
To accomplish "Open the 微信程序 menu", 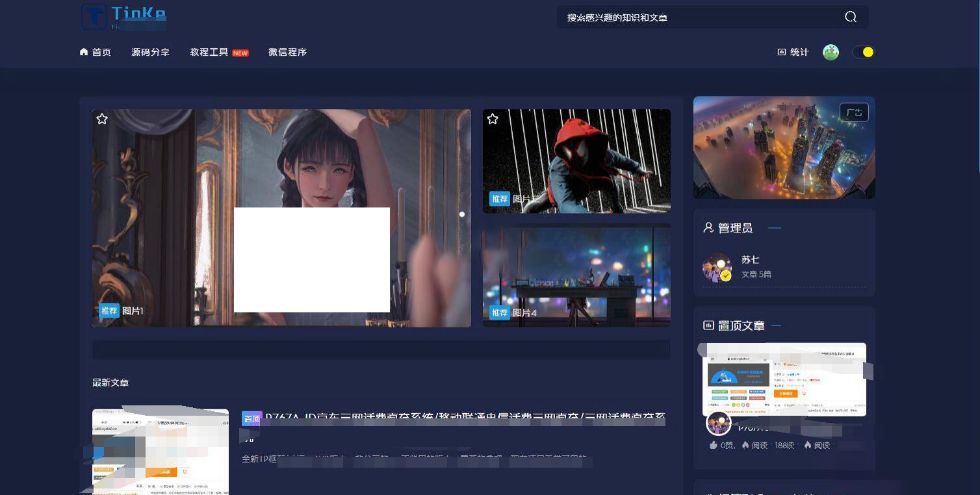I will pos(287,52).
